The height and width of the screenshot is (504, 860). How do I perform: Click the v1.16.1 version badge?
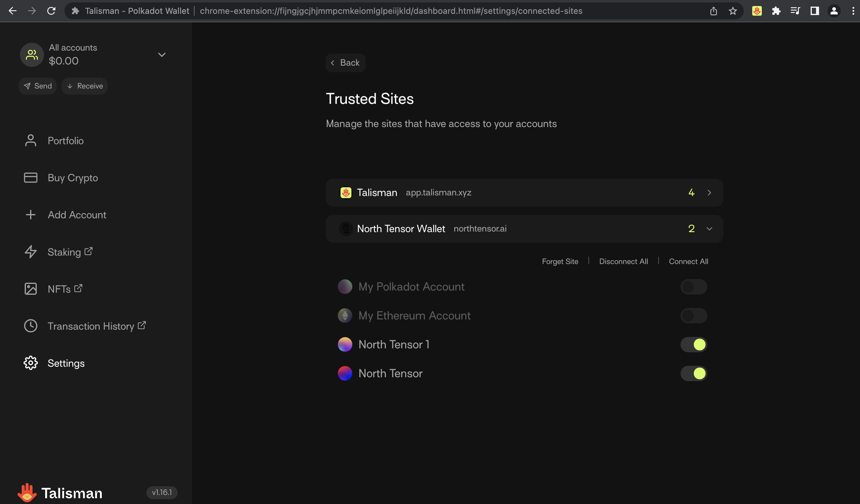coord(162,492)
